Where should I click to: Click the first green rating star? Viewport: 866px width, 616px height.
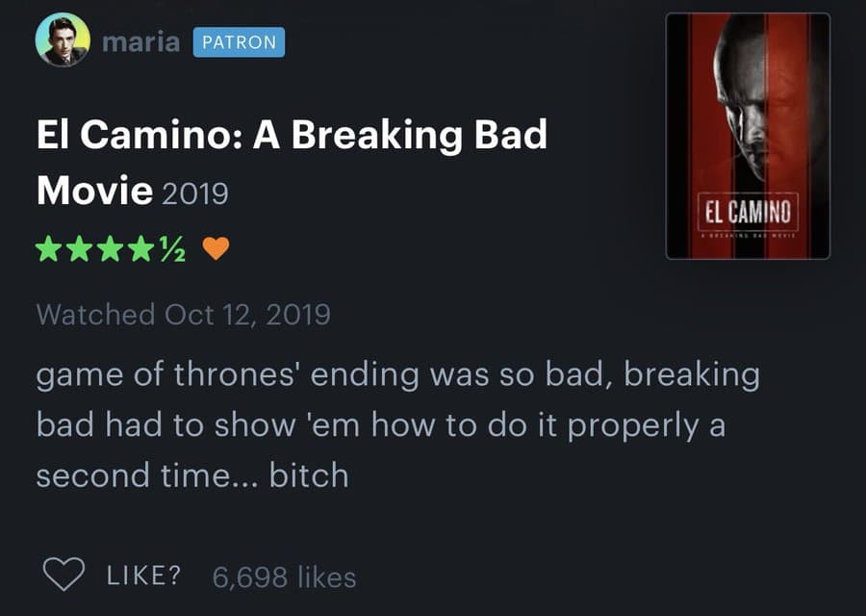48,251
